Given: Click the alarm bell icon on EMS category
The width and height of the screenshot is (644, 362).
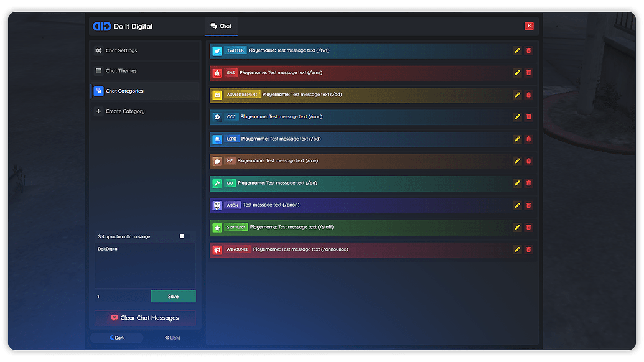Looking at the screenshot, I should pyautogui.click(x=217, y=73).
